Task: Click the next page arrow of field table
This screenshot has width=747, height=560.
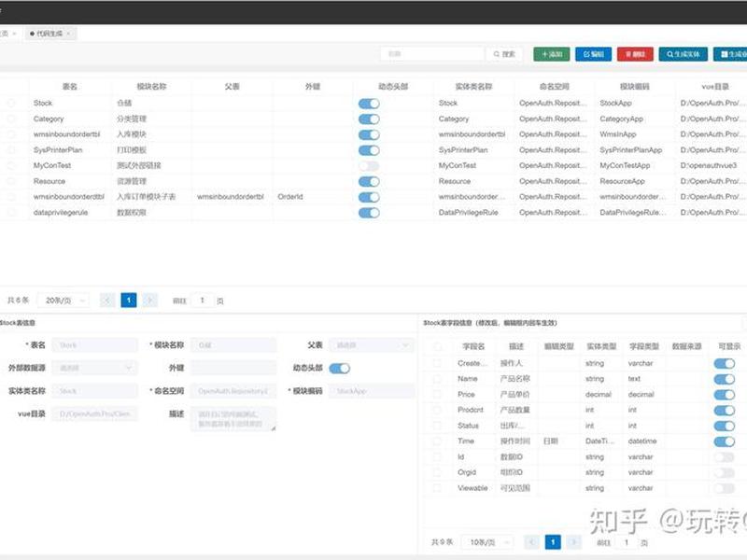Action: (574, 542)
